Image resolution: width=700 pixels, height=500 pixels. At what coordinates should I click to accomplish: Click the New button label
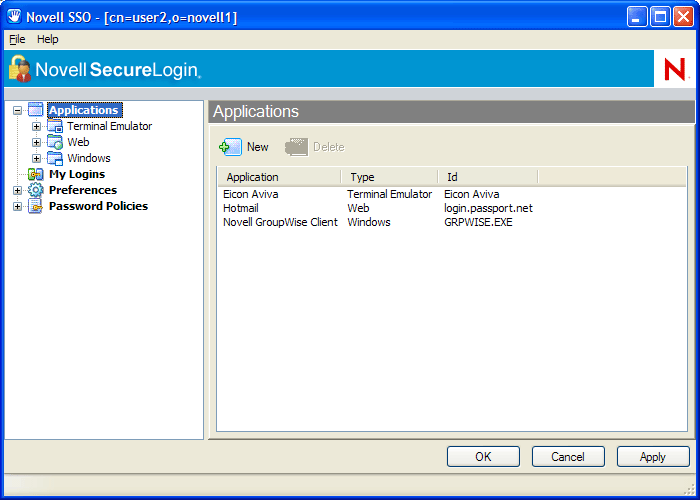pos(258,147)
